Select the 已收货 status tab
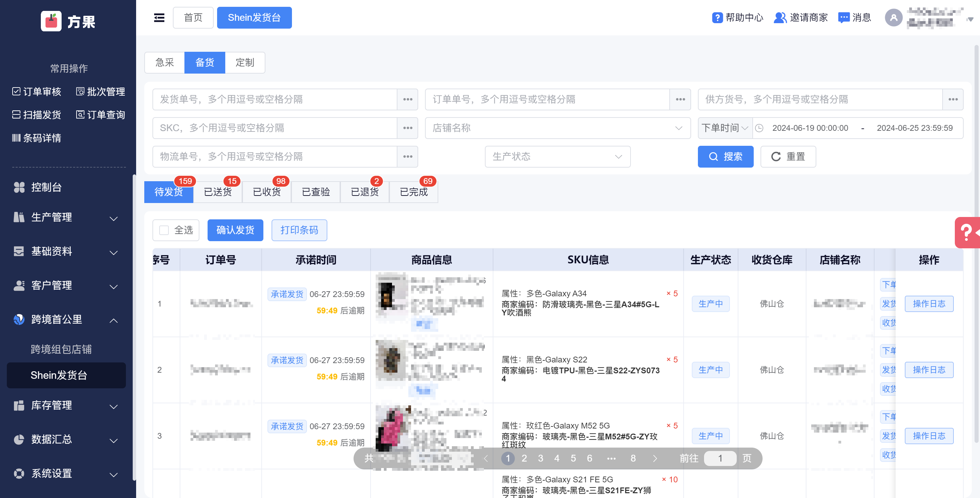Viewport: 980px width, 498px height. click(267, 191)
